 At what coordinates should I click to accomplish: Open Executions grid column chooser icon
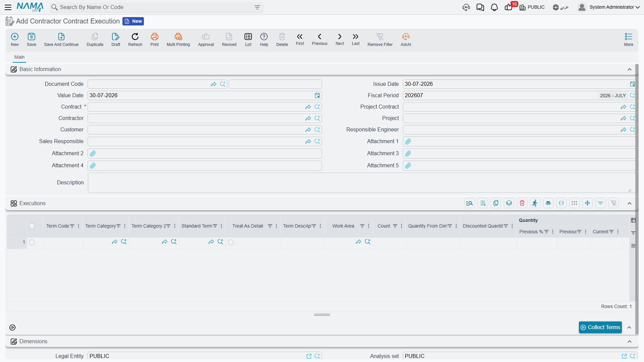pos(633,220)
